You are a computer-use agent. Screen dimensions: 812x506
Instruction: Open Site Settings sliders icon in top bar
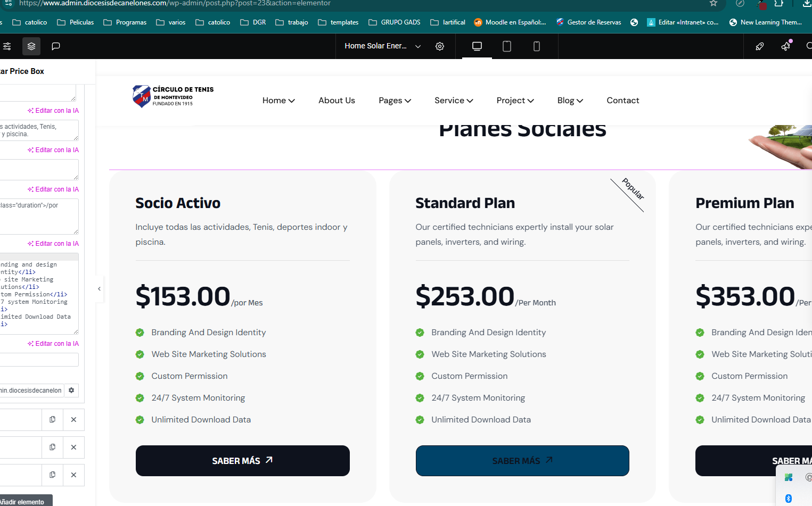[7, 46]
